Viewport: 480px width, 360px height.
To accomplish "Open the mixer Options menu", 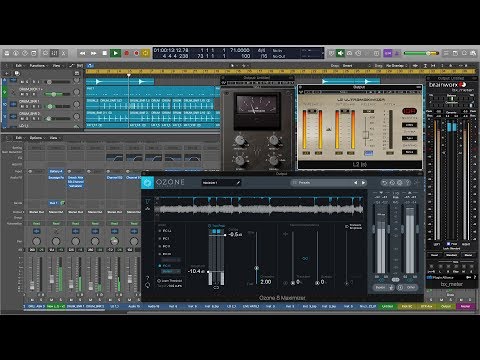I will pyautogui.click(x=36, y=138).
